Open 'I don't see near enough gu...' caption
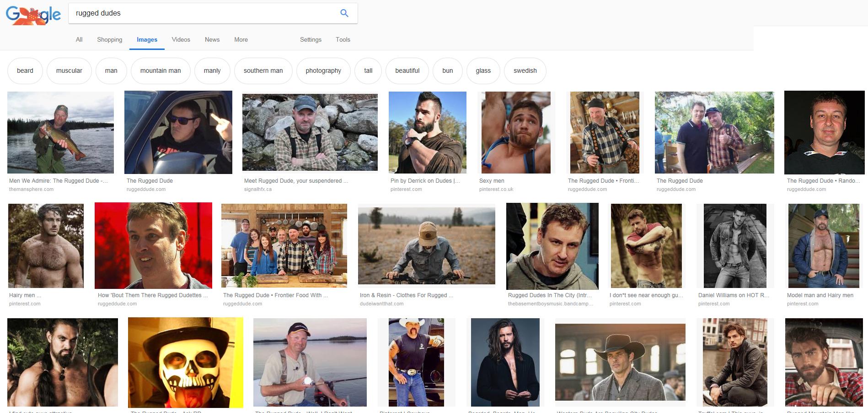 tap(646, 295)
